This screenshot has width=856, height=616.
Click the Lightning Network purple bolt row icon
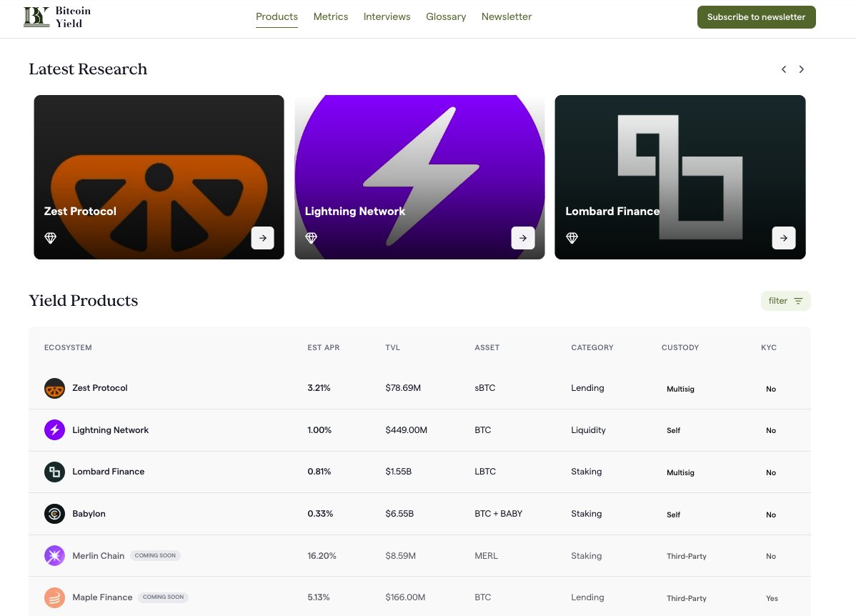(54, 430)
